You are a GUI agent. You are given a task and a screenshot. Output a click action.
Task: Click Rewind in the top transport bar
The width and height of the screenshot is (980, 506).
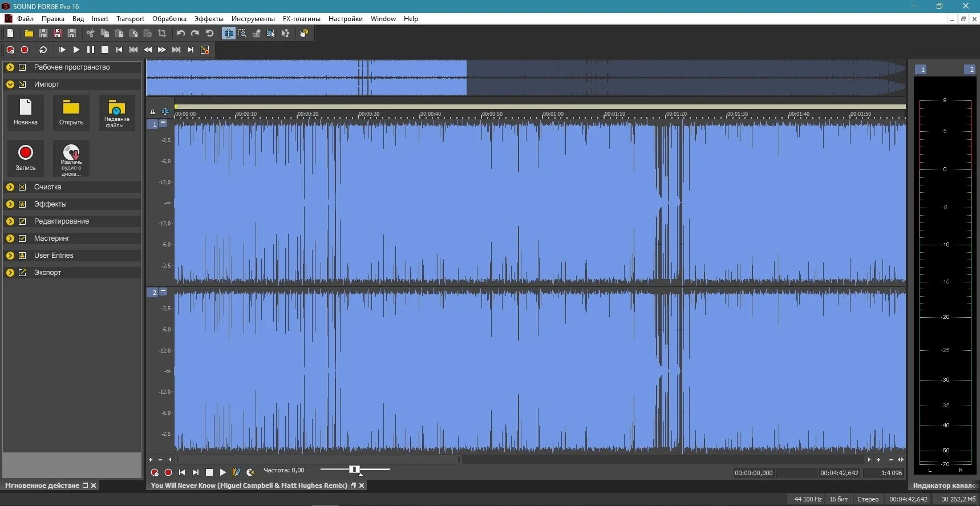tap(148, 50)
